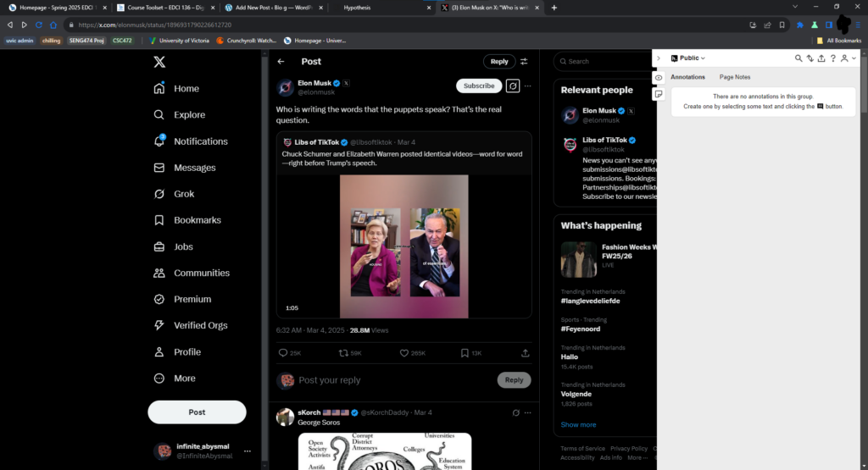Open the Home feed
868x470 pixels.
(176, 88)
